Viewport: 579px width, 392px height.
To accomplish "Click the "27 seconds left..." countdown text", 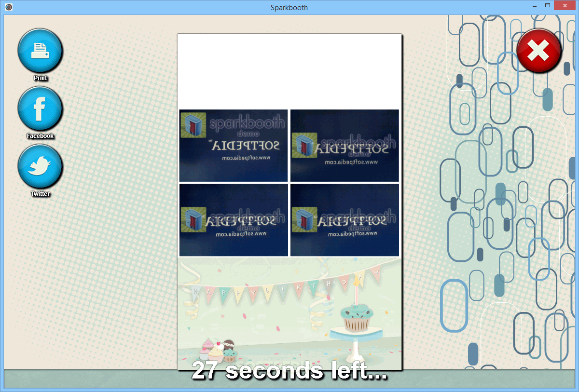I will (x=289, y=371).
